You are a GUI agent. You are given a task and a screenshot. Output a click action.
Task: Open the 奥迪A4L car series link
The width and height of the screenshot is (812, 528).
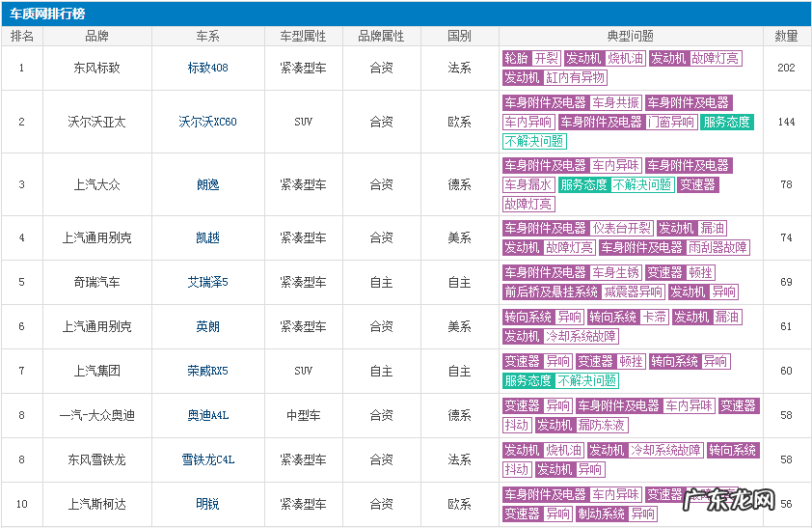pos(207,416)
